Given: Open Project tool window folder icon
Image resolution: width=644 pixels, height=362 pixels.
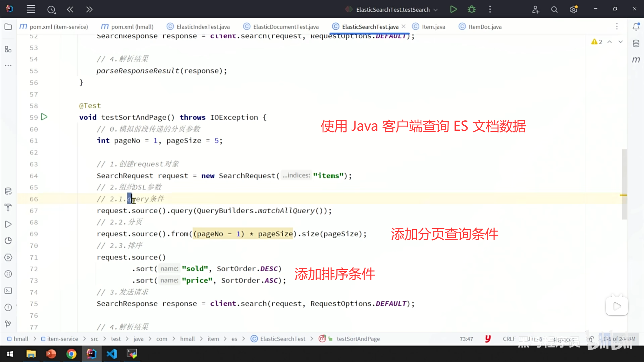Looking at the screenshot, I should click(8, 27).
